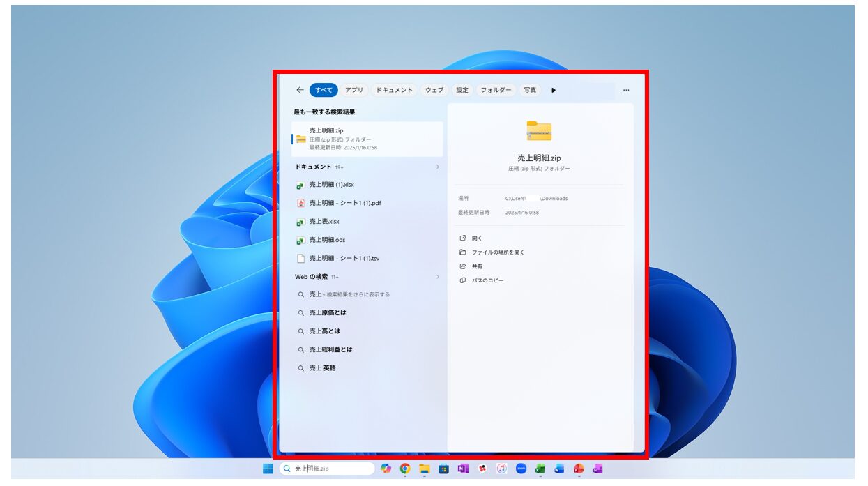Click the Windows Start button
The image size is (868, 486).
(268, 469)
